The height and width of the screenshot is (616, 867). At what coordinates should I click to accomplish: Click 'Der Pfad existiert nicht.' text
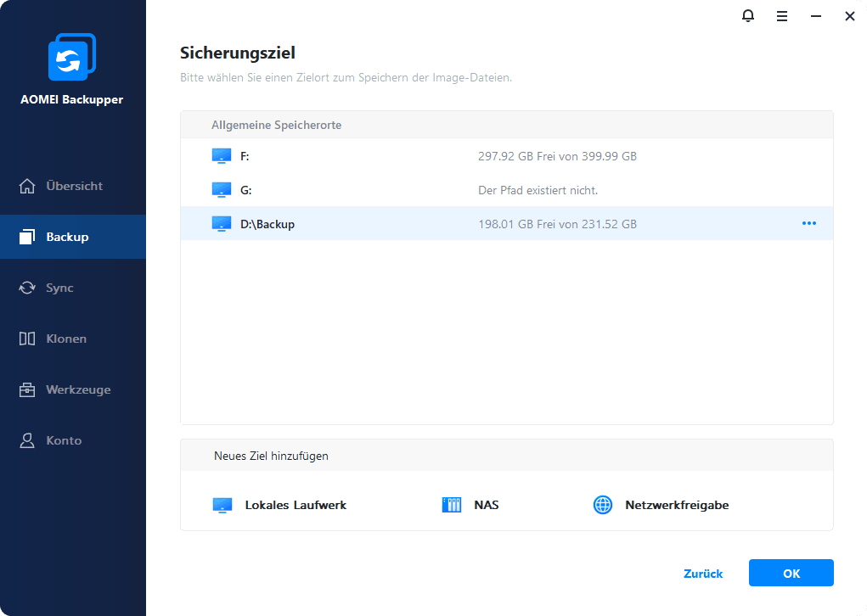[x=538, y=190]
